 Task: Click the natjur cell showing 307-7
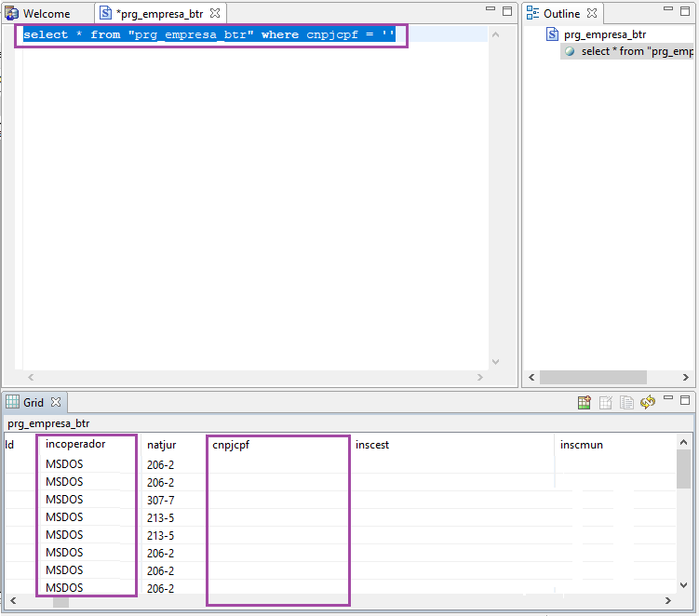coord(160,500)
